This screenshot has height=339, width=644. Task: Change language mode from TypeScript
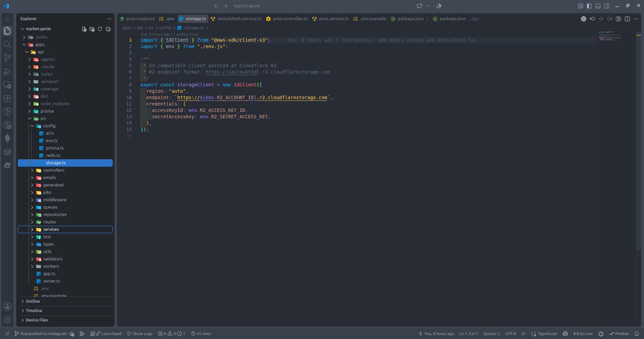click(548, 334)
